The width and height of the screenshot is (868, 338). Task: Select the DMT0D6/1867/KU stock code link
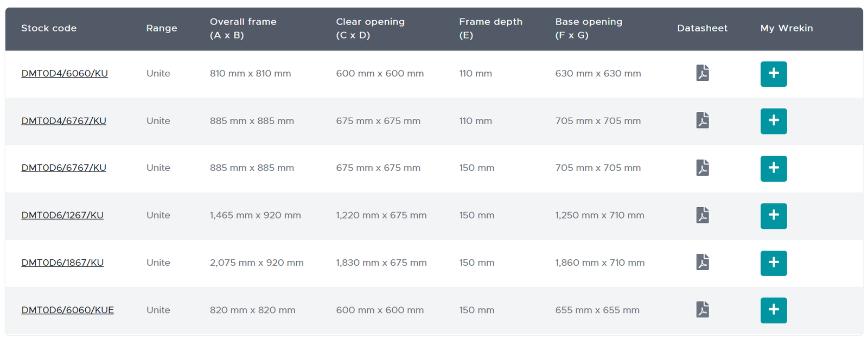point(62,263)
